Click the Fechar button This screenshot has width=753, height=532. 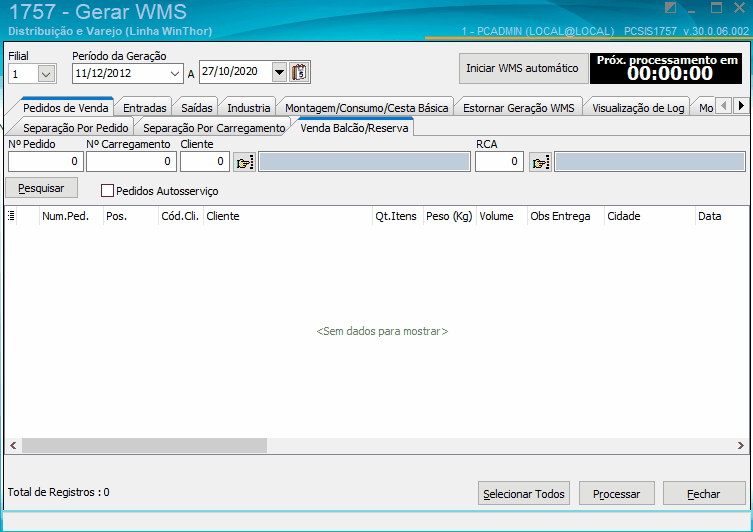click(x=704, y=494)
